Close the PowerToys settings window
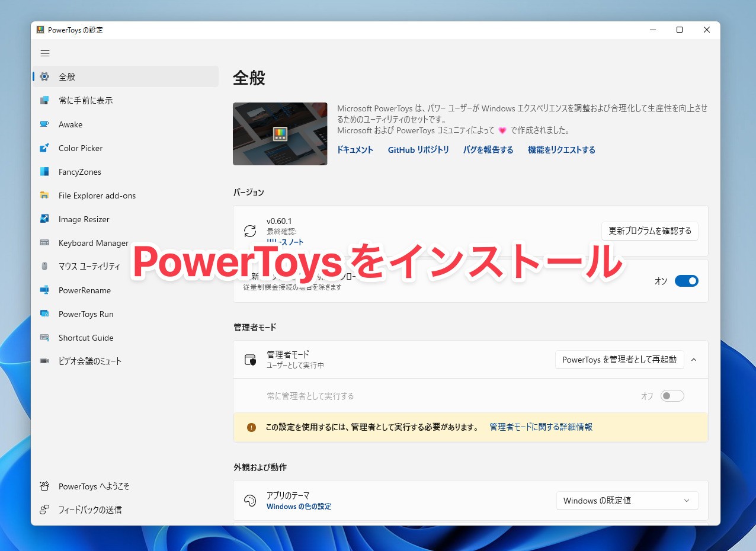The width and height of the screenshot is (756, 551). pos(707,30)
